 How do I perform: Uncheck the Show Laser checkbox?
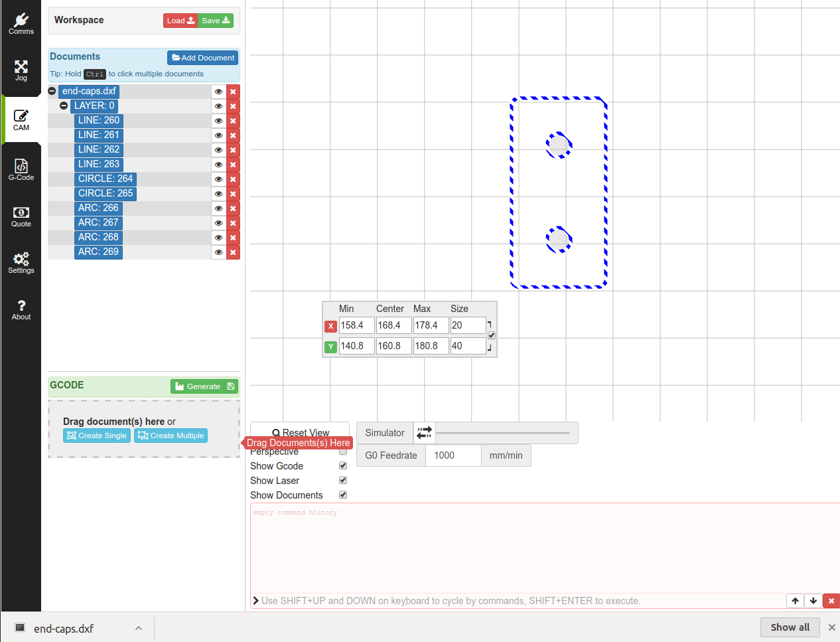(343, 481)
